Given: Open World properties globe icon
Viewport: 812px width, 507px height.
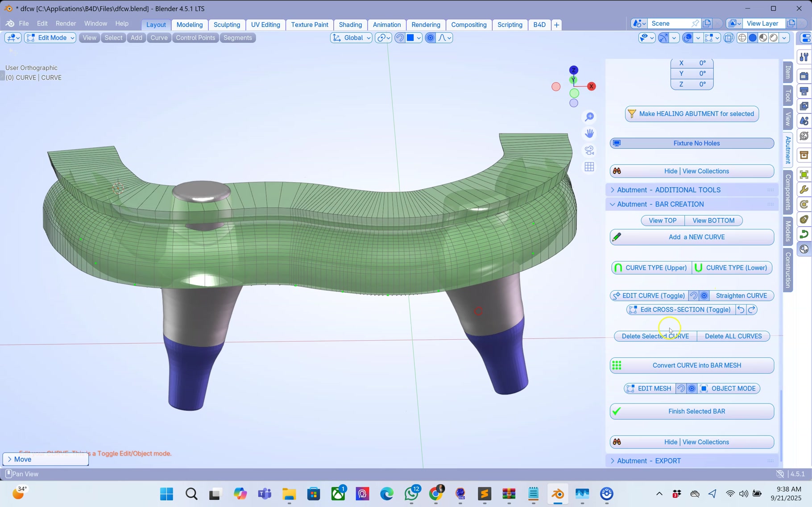Looking at the screenshot, I should 804,136.
